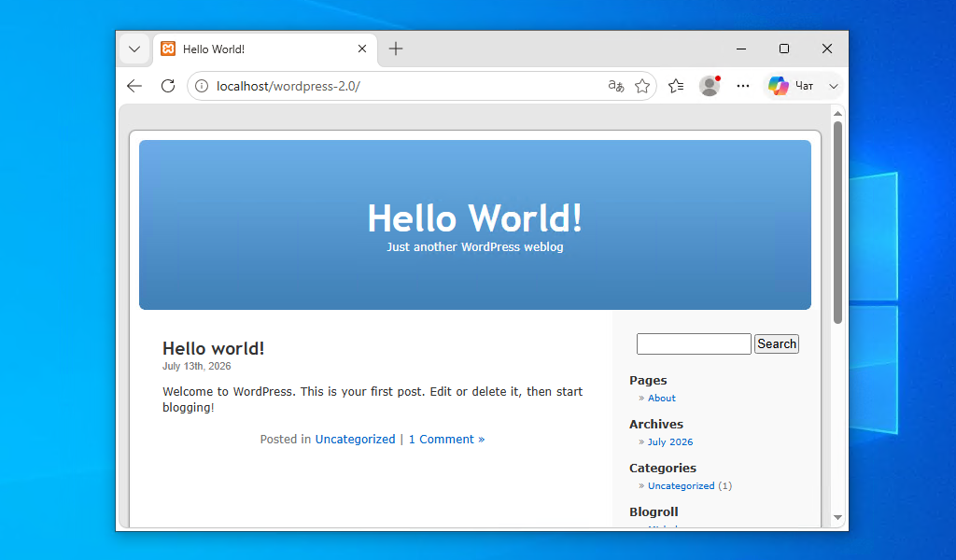This screenshot has height=560, width=956.
Task: Click the vertical scrollbar thumb
Action: (837, 222)
